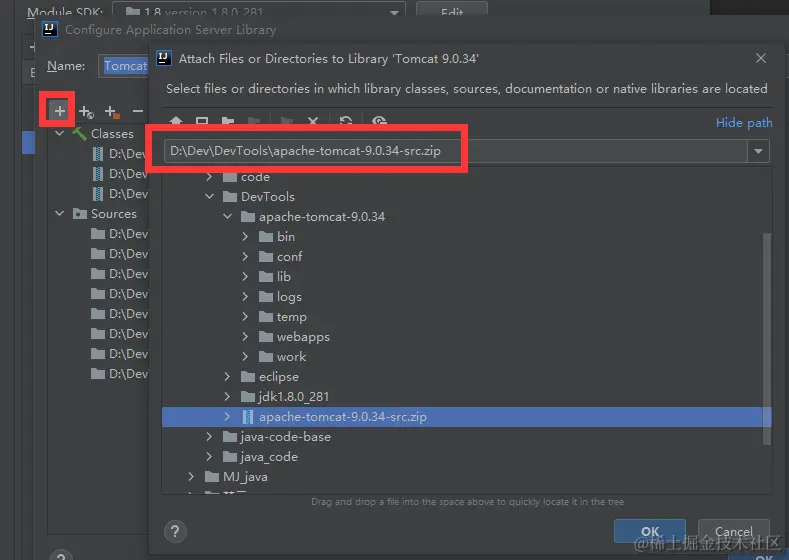The image size is (789, 560).
Task: Expand the MJ_java folder chevron
Action: (x=191, y=476)
